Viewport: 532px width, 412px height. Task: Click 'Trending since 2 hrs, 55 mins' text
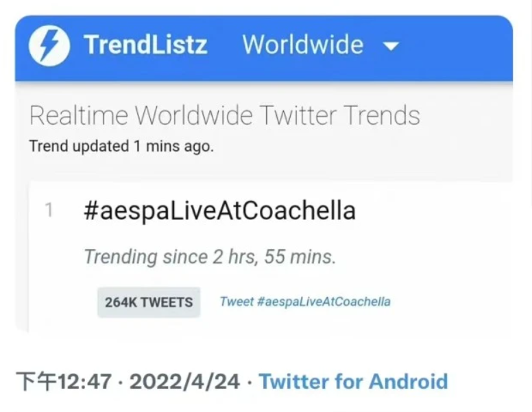(210, 257)
